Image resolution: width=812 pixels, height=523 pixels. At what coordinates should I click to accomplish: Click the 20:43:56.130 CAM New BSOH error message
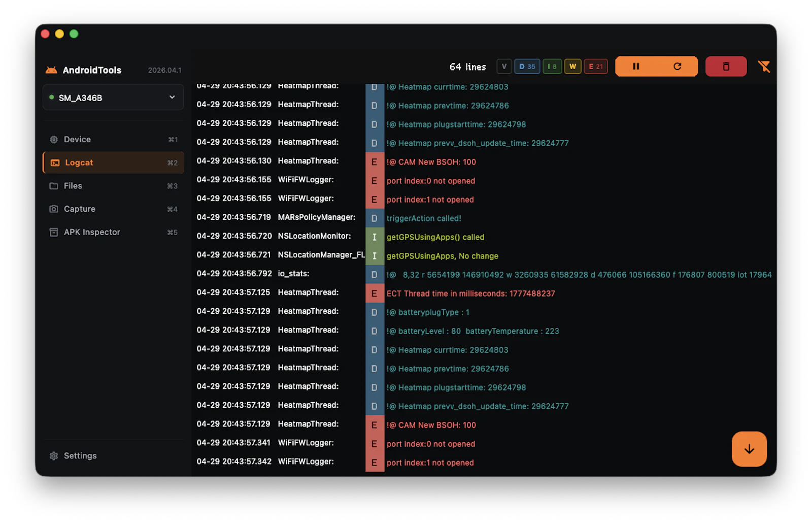(431, 162)
